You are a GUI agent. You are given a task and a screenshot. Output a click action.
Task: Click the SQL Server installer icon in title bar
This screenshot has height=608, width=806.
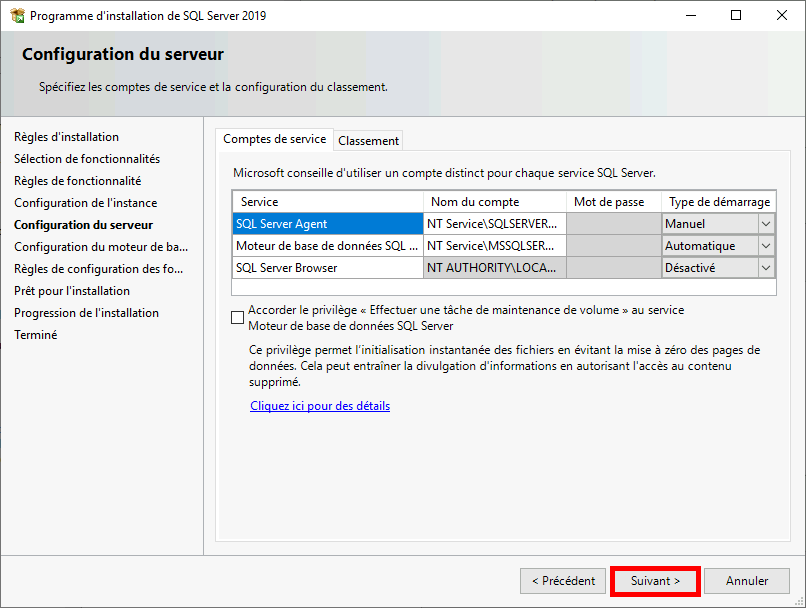(16, 15)
